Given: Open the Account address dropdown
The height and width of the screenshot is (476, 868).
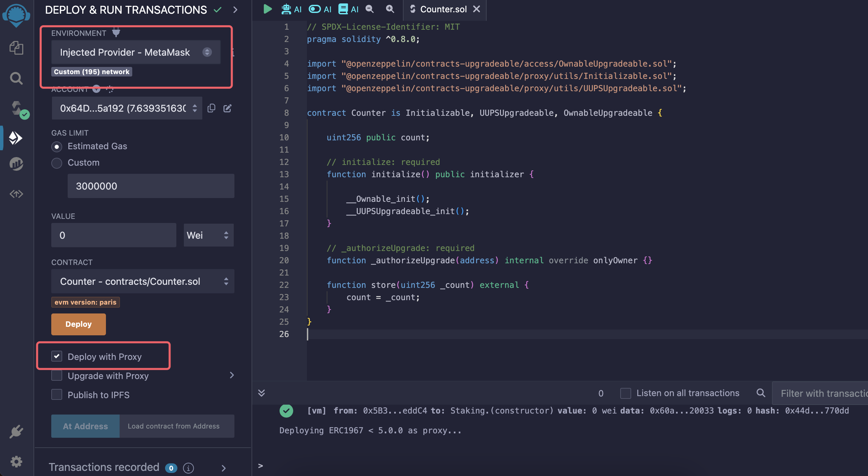Looking at the screenshot, I should pyautogui.click(x=127, y=108).
